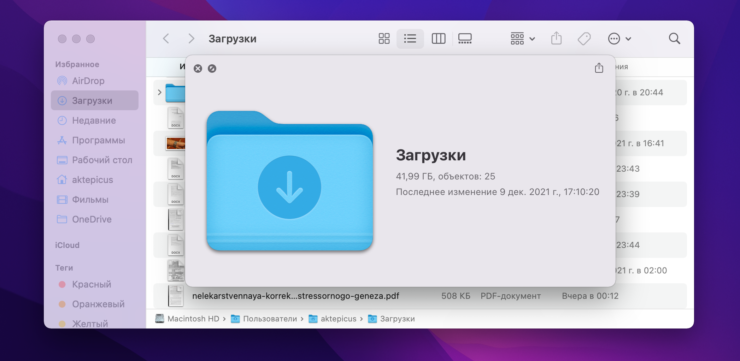Viewport: 740px width, 361px height.
Task: Select the Оранжевый tag
Action: point(94,304)
